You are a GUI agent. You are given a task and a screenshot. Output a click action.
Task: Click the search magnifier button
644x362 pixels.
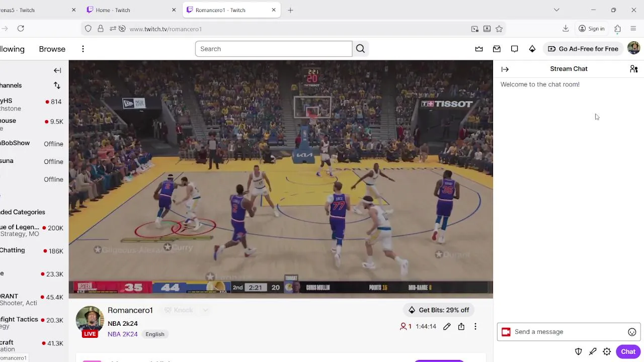click(x=360, y=49)
